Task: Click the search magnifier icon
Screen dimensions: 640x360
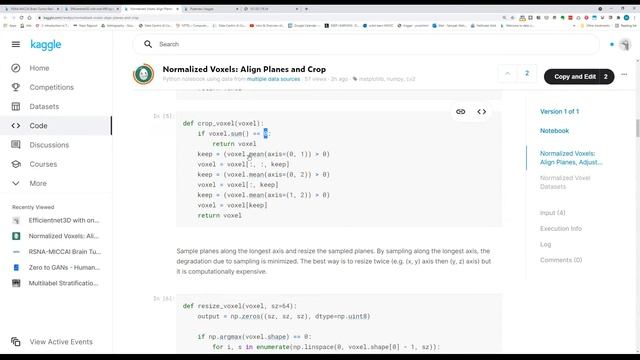Action: point(148,44)
